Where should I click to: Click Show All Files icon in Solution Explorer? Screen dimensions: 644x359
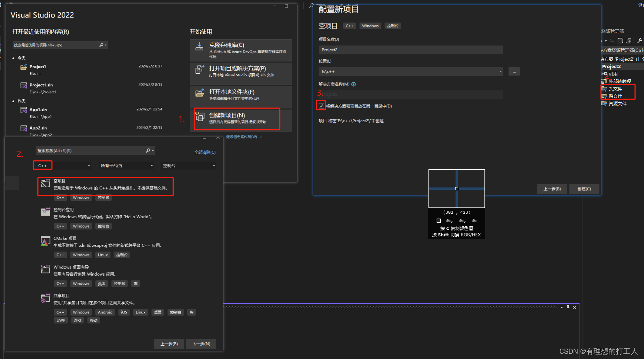pos(628,41)
